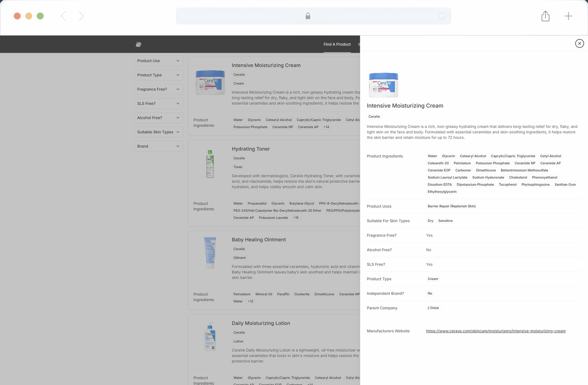Click the Carbomer tag in detail panel

point(463,170)
